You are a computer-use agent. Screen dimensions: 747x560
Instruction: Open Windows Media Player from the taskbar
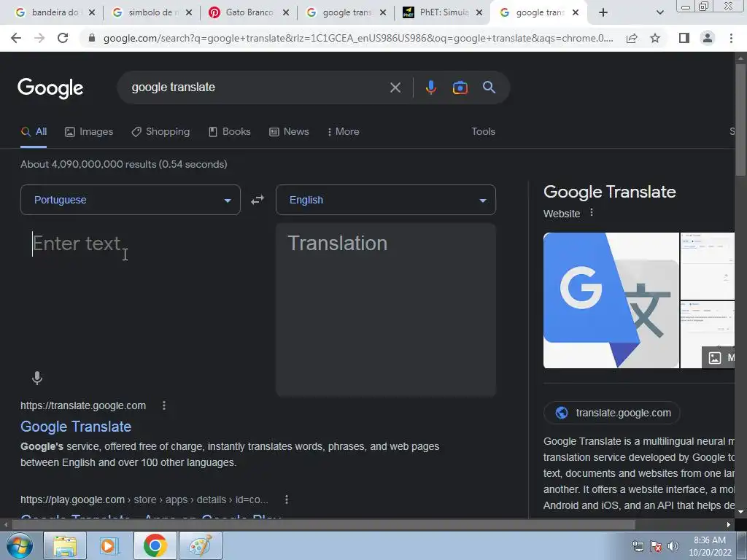109,545
